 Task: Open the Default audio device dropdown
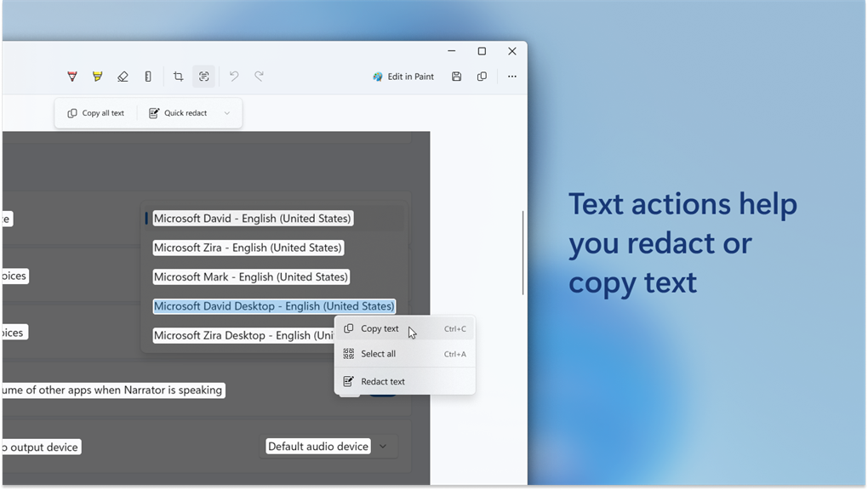(x=328, y=447)
